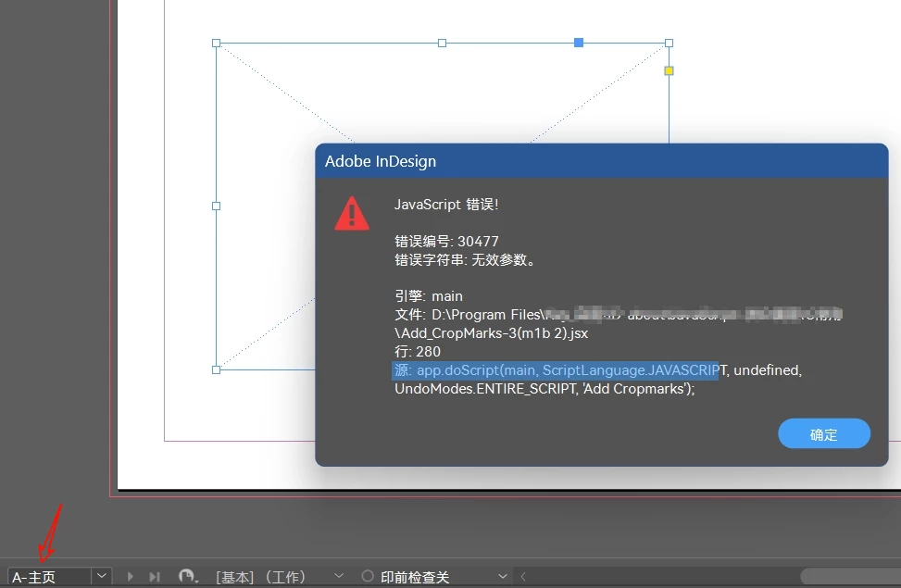The height and width of the screenshot is (588, 901).
Task: Click the red warning triangle icon
Action: tap(352, 213)
